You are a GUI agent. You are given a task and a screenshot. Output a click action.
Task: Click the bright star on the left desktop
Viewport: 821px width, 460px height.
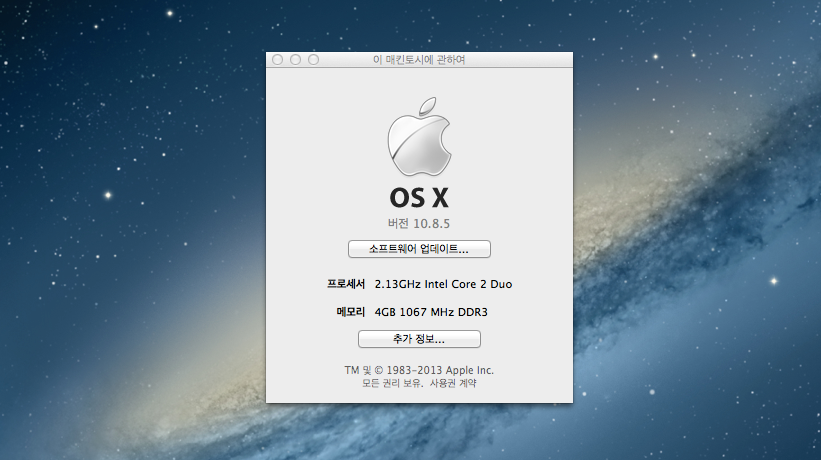[108, 195]
